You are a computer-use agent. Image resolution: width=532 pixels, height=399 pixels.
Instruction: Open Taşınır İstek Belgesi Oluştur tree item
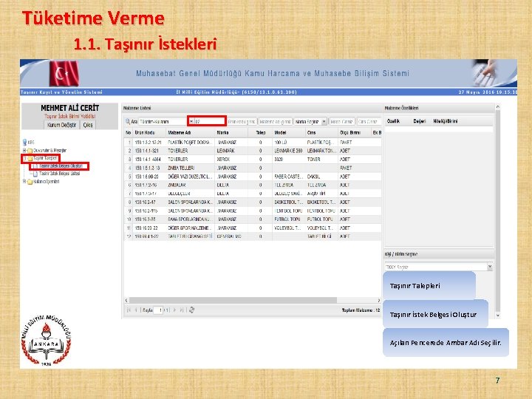point(61,166)
